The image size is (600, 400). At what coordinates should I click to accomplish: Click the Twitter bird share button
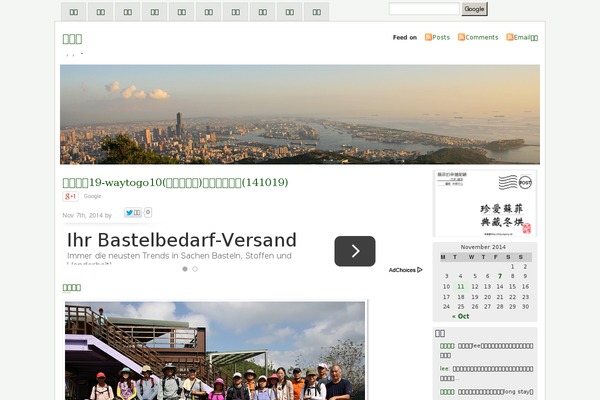tap(133, 212)
